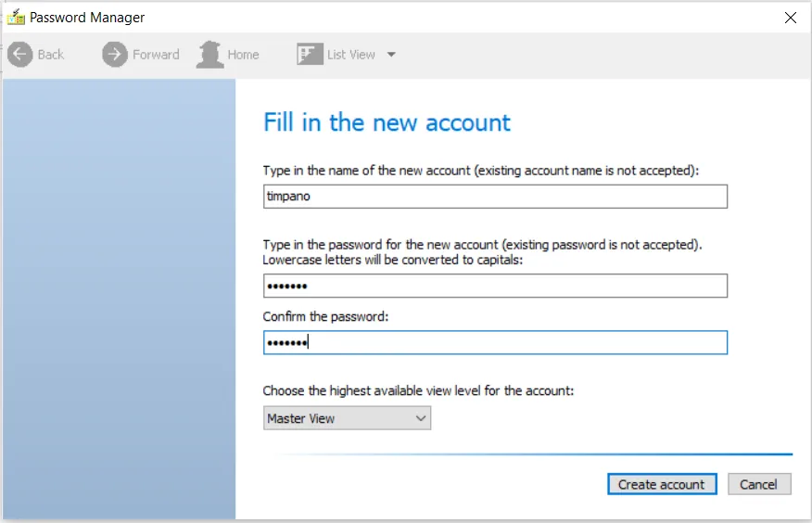Image resolution: width=812 pixels, height=523 pixels.
Task: Focus the account name field containing timpano
Action: (495, 197)
